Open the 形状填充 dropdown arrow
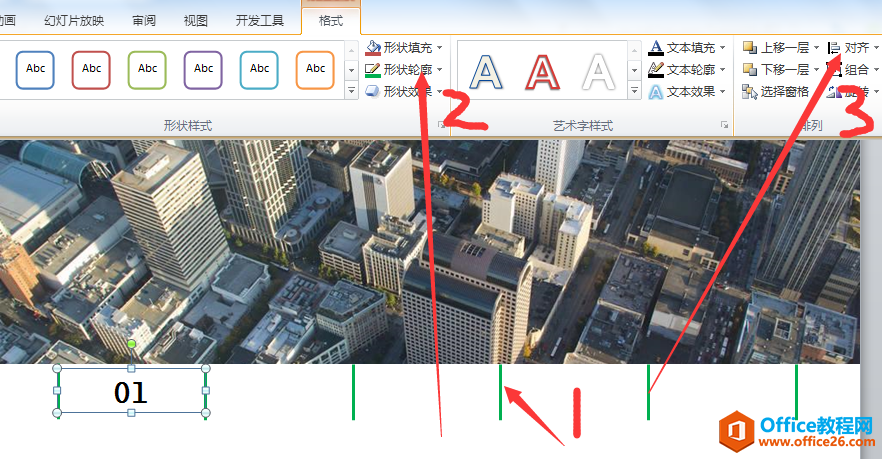Viewport: 882px width, 459px height. coord(440,48)
